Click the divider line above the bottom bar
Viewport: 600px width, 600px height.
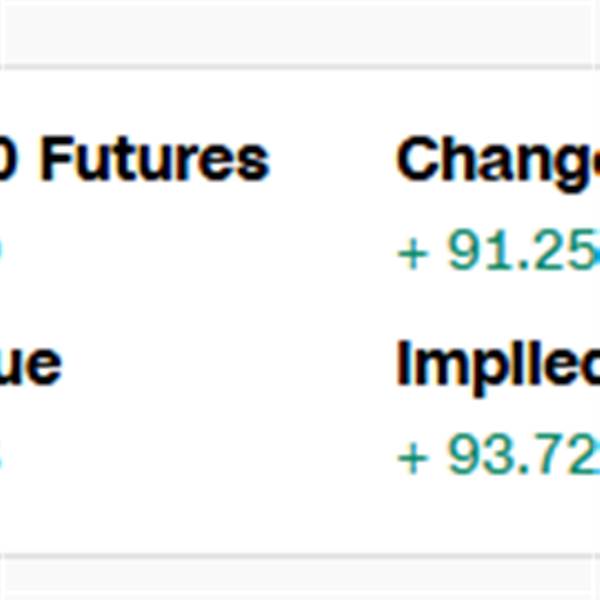300,556
